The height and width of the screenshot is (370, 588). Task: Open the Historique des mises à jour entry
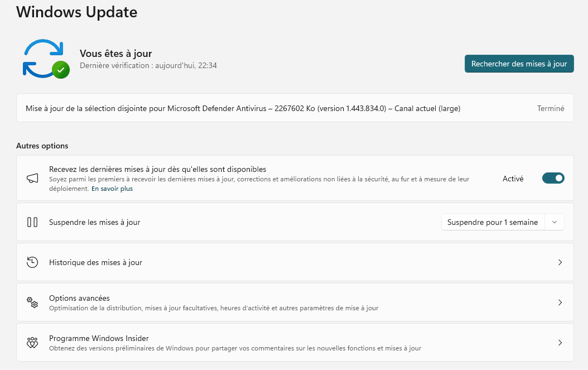click(x=95, y=262)
